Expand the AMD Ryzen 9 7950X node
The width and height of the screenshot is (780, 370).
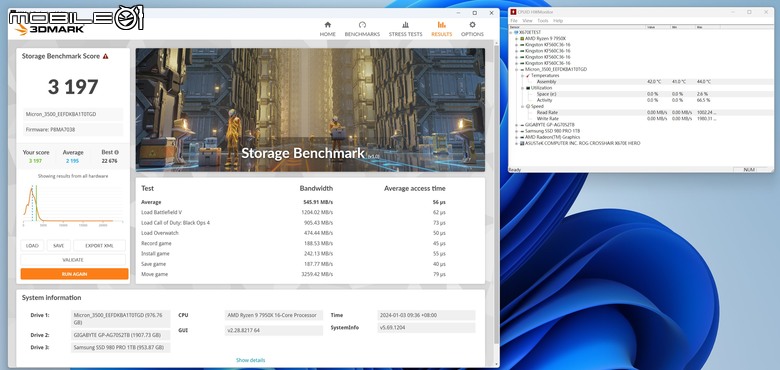click(x=516, y=38)
